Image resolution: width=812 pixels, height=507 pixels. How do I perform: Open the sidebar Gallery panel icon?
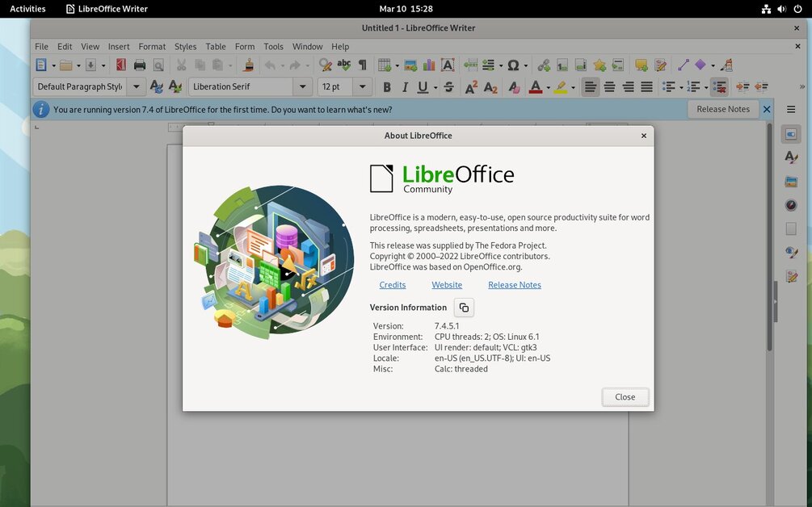791,181
